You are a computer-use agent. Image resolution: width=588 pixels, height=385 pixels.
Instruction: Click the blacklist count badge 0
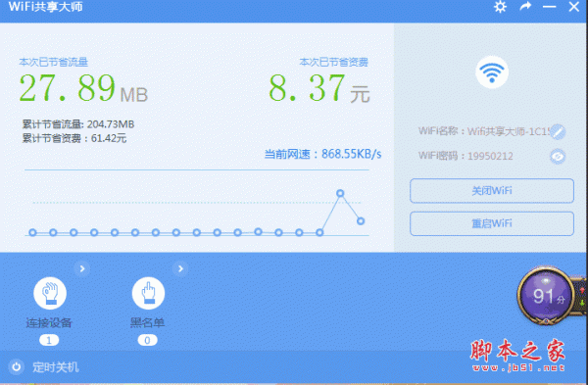click(x=147, y=340)
